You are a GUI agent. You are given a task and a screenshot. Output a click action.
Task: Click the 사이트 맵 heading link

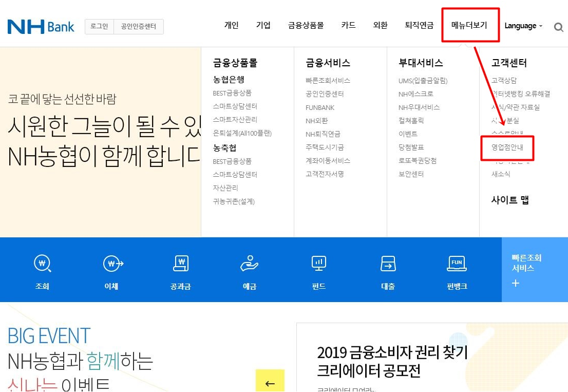pos(510,200)
